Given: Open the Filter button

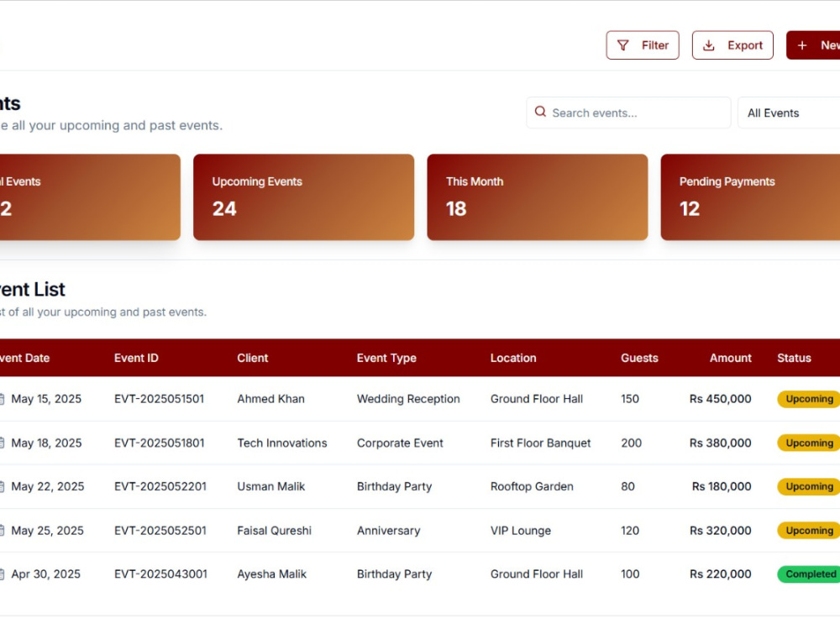Looking at the screenshot, I should (x=643, y=45).
